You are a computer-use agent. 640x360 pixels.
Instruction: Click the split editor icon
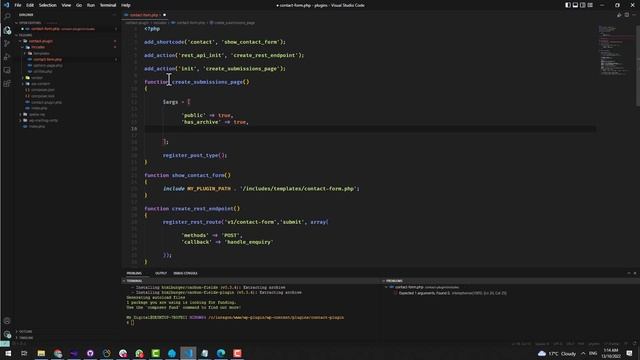pyautogui.click(x=627, y=15)
